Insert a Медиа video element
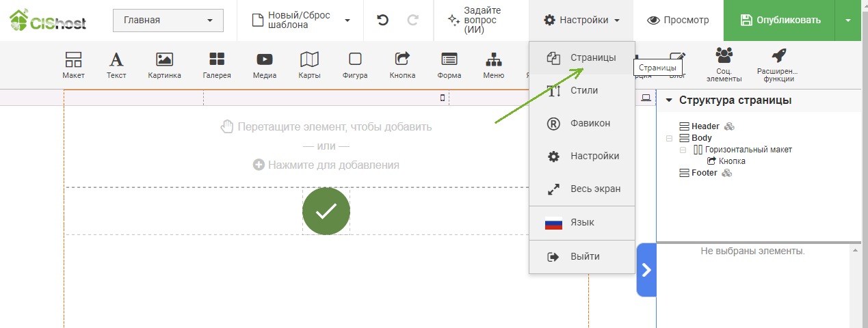Image resolution: width=868 pixels, height=328 pixels. coord(264,66)
